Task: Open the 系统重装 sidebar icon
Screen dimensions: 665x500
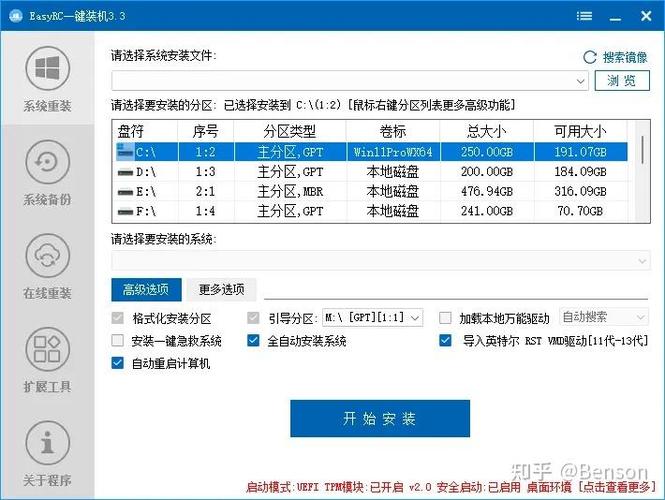Action: 47,68
